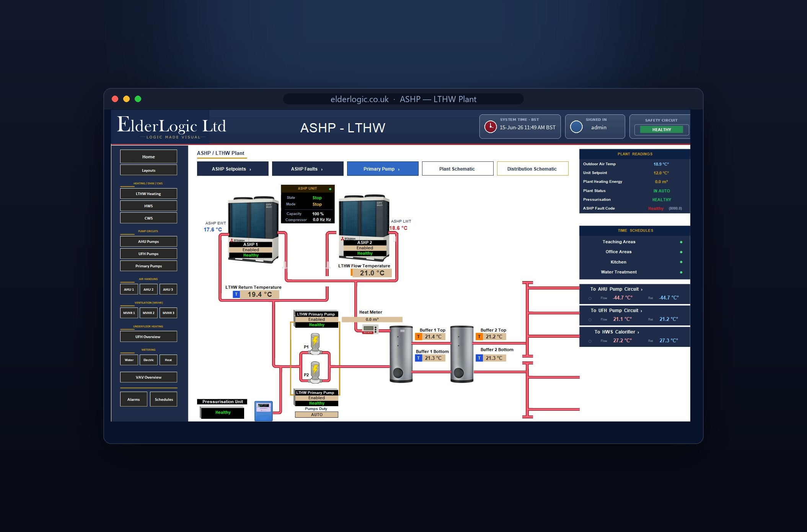Image resolution: width=807 pixels, height=532 pixels.
Task: Open AHU Pumps page
Action: (148, 241)
